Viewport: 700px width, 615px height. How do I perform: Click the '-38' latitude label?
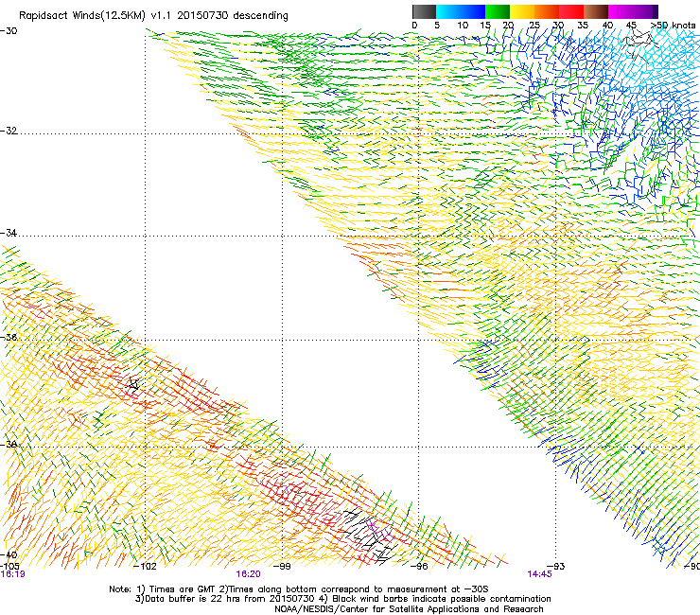click(x=9, y=445)
